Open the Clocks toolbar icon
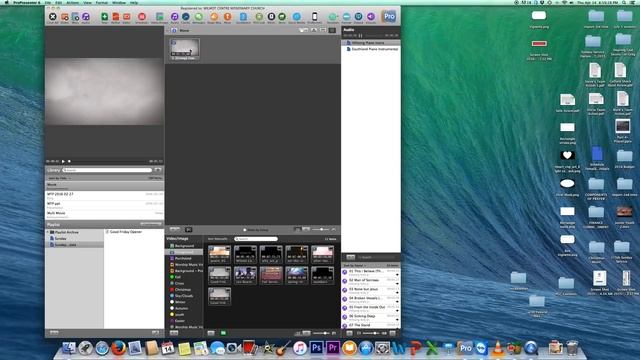Viewport: 640px width, 360px height. tap(186, 17)
